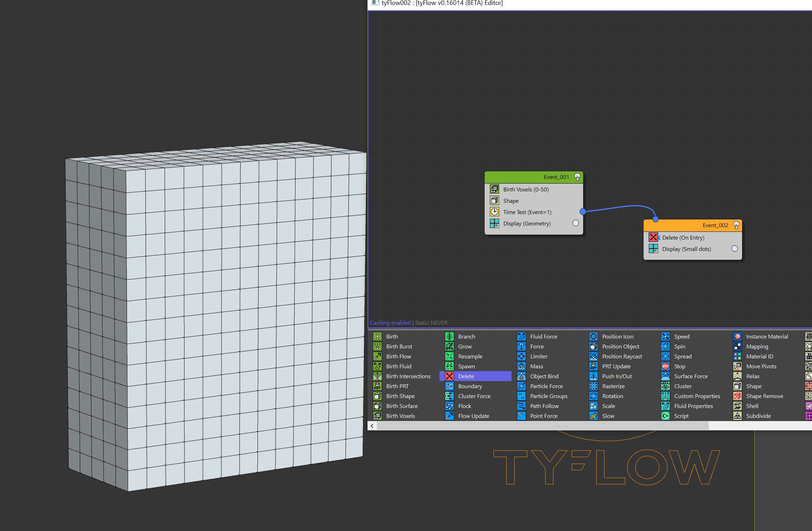Click the Fluid Force operator icon

[x=521, y=336]
